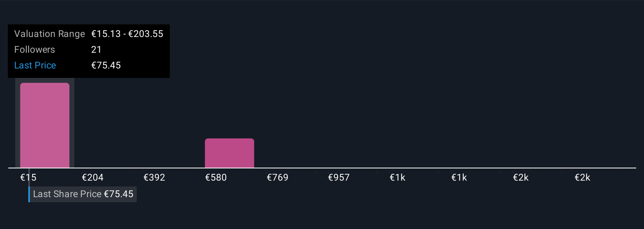Select the €15.13 - €203.55 range value

[x=127, y=34]
